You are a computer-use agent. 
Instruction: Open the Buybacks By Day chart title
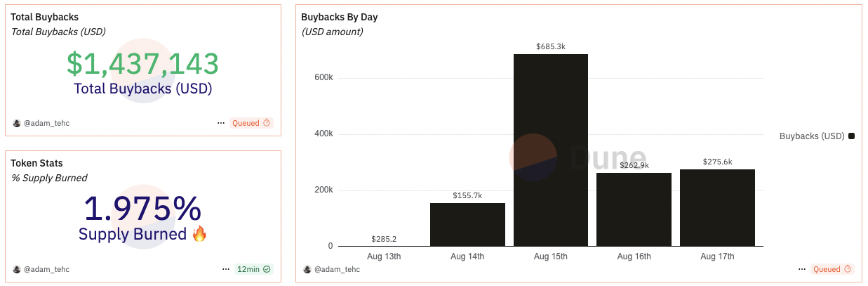coord(340,17)
